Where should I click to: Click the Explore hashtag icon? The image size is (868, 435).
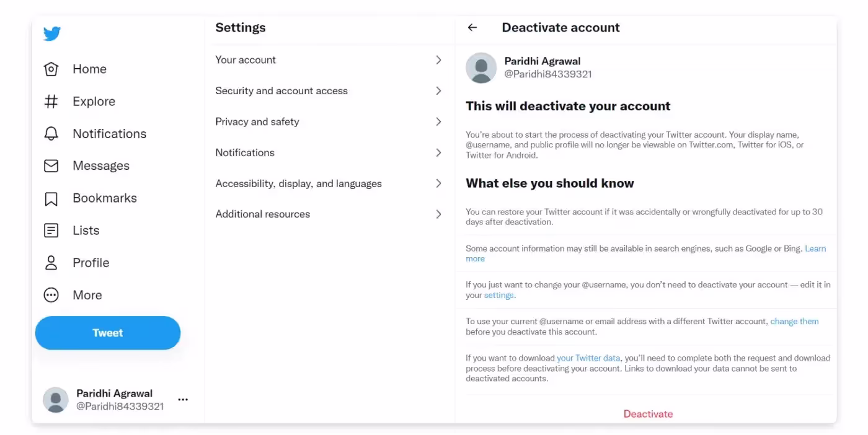51,101
